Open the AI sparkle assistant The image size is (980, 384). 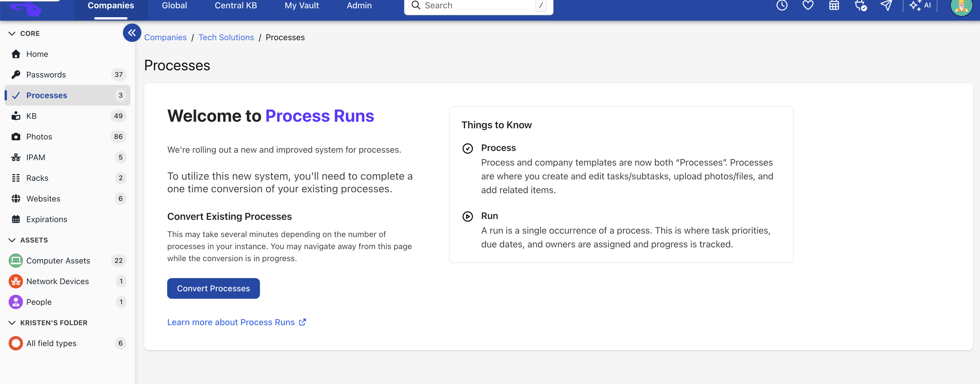coord(920,5)
